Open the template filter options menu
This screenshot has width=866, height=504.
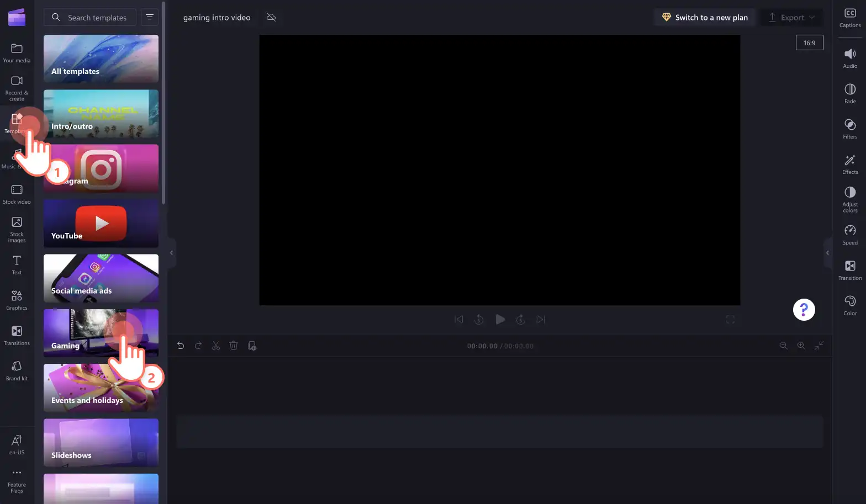[150, 18]
